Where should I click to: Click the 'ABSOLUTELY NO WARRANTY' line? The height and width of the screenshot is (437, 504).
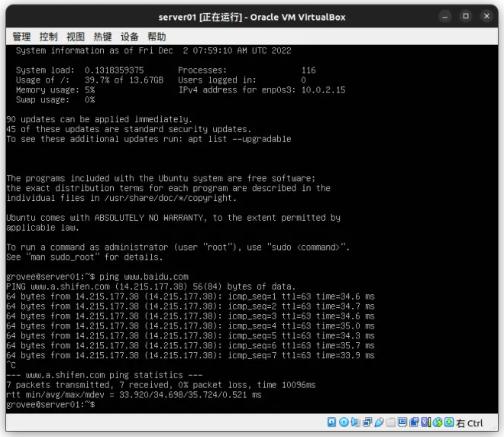click(x=173, y=218)
